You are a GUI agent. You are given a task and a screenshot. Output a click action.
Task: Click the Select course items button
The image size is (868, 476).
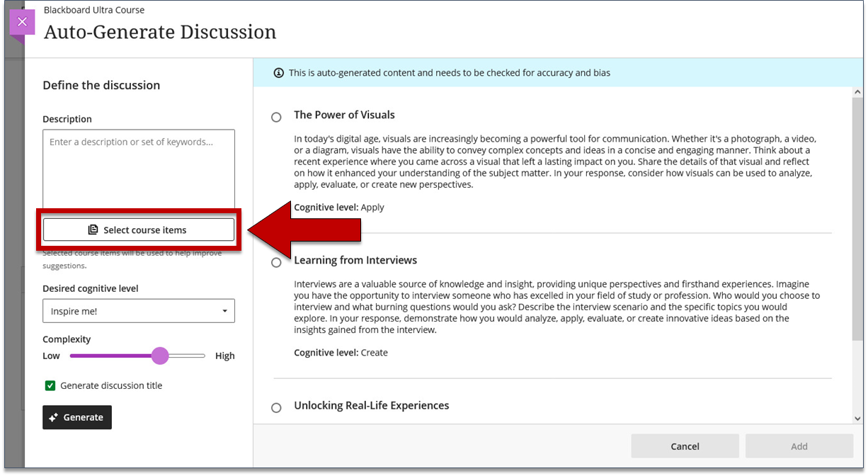coord(139,230)
